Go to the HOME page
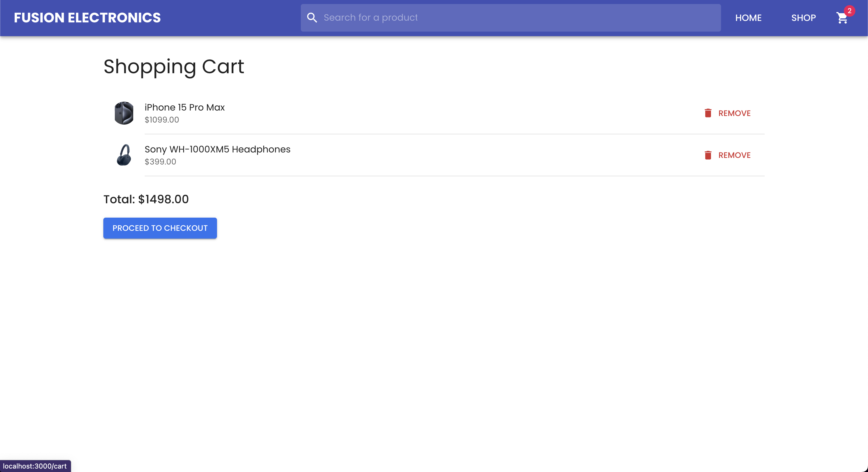The width and height of the screenshot is (868, 472). (748, 18)
